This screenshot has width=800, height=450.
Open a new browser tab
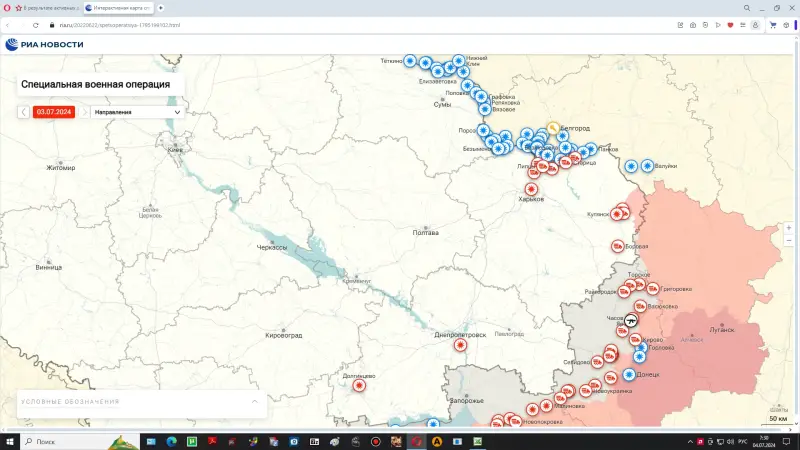(x=161, y=7)
